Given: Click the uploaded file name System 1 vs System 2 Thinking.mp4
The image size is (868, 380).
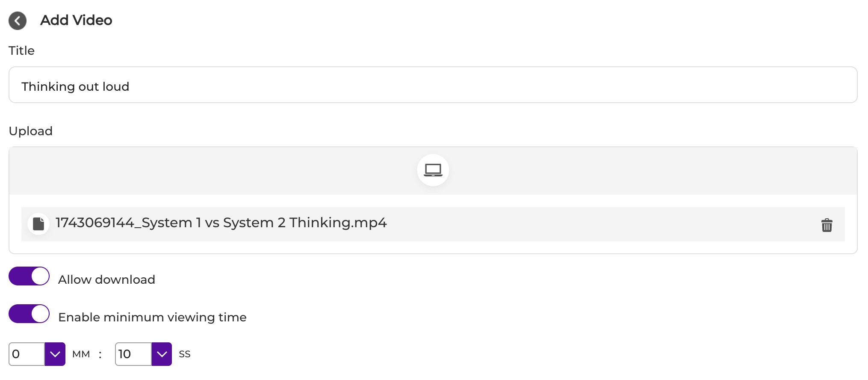Looking at the screenshot, I should point(221,223).
